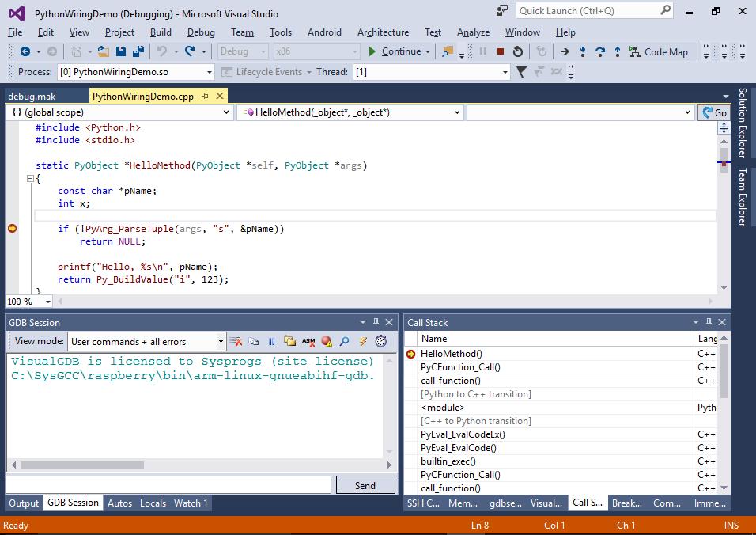Click the Save All toolbar icon
Image resolution: width=756 pixels, height=535 pixels.
pyautogui.click(x=138, y=51)
